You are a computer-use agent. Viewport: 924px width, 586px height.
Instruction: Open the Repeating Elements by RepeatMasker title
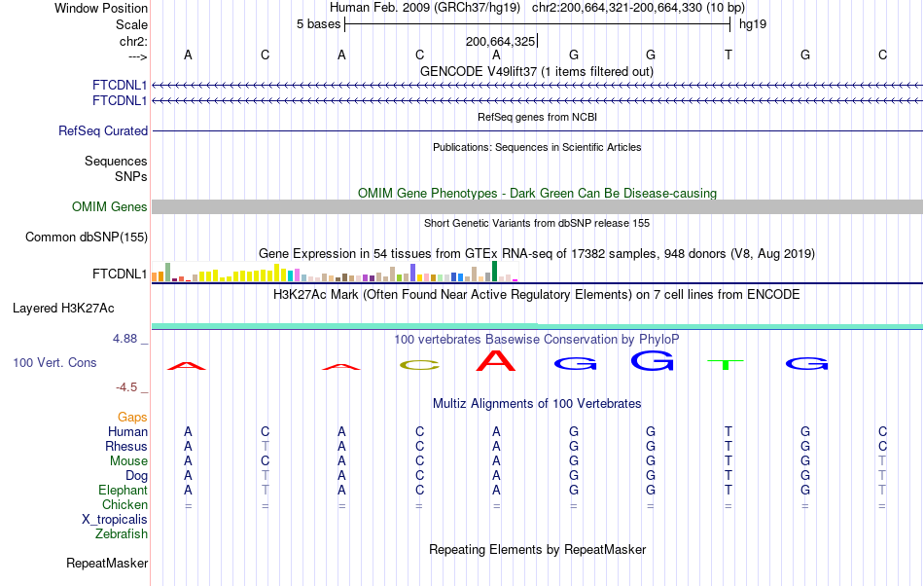(537, 549)
